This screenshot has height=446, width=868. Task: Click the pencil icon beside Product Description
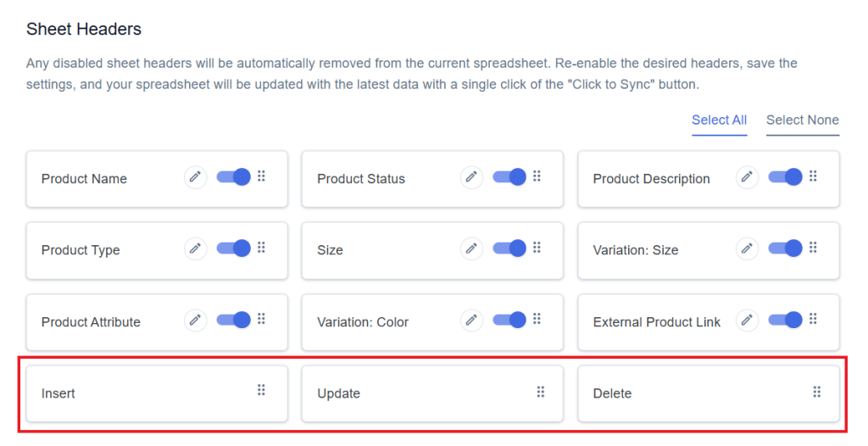click(x=748, y=177)
